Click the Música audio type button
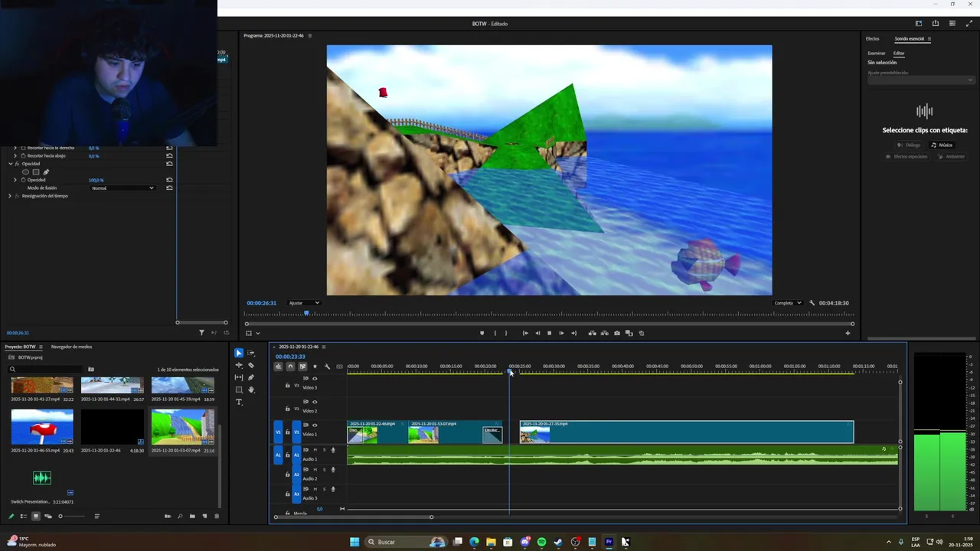This screenshot has width=980, height=551. click(942, 145)
